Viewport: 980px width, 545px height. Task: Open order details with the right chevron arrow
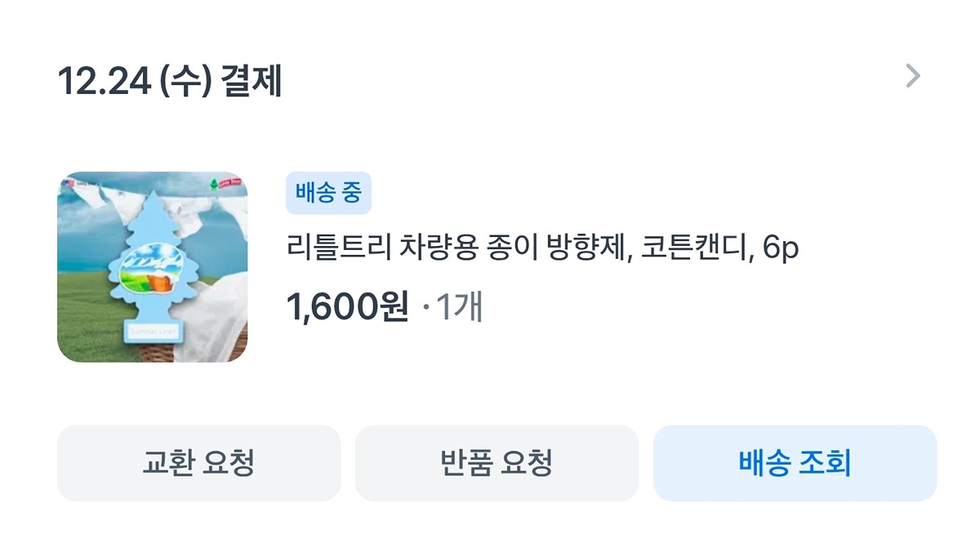913,76
